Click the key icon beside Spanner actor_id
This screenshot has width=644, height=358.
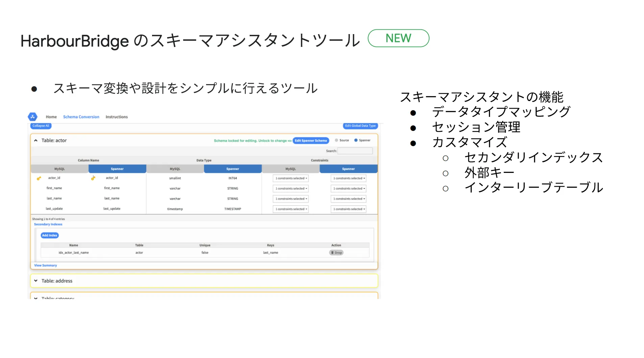pyautogui.click(x=93, y=178)
